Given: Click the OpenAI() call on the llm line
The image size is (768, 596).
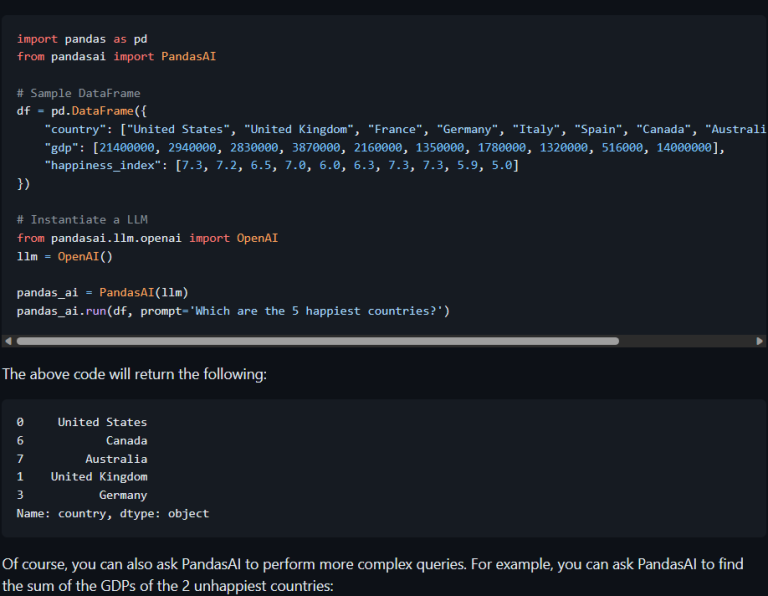Looking at the screenshot, I should 85,257.
